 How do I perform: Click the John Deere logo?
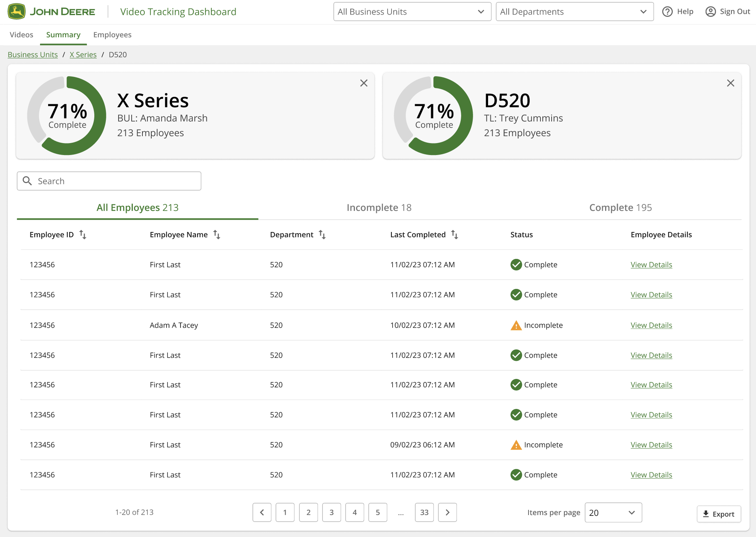(x=51, y=12)
